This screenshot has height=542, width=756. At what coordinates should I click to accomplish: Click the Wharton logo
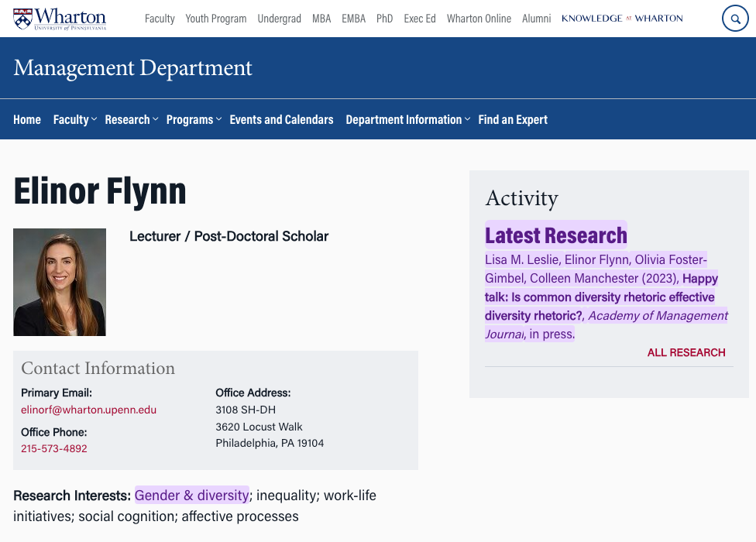pos(60,19)
